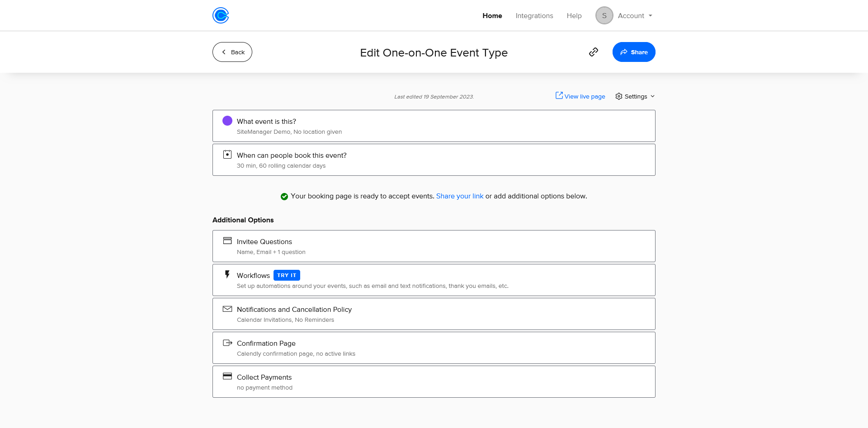Follow the Share your link hyperlink
This screenshot has width=868, height=428.
click(x=460, y=196)
